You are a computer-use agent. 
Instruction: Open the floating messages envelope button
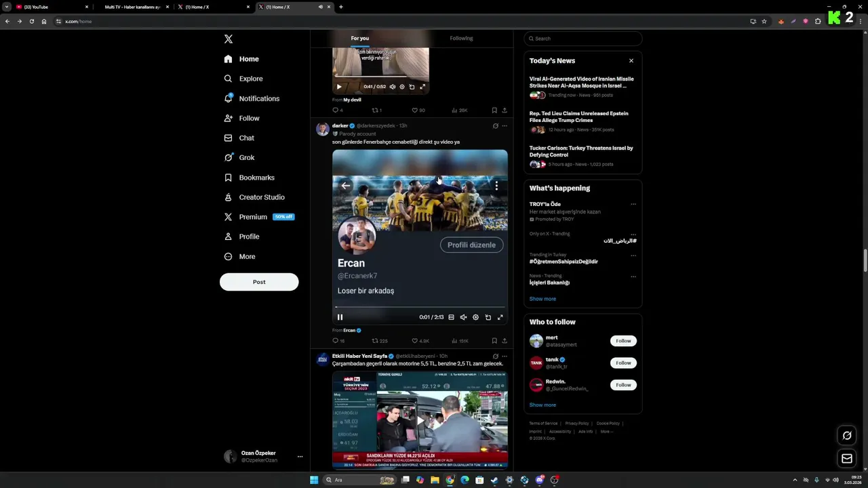(847, 459)
